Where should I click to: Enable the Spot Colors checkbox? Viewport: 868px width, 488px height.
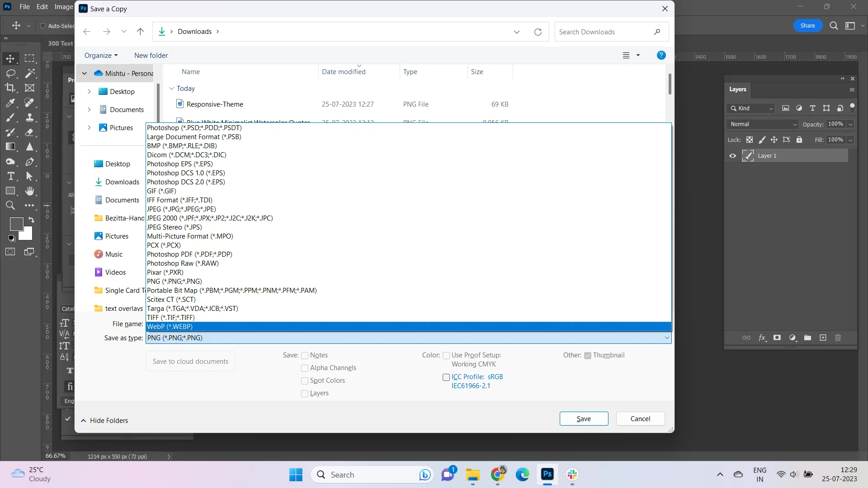coord(305,381)
